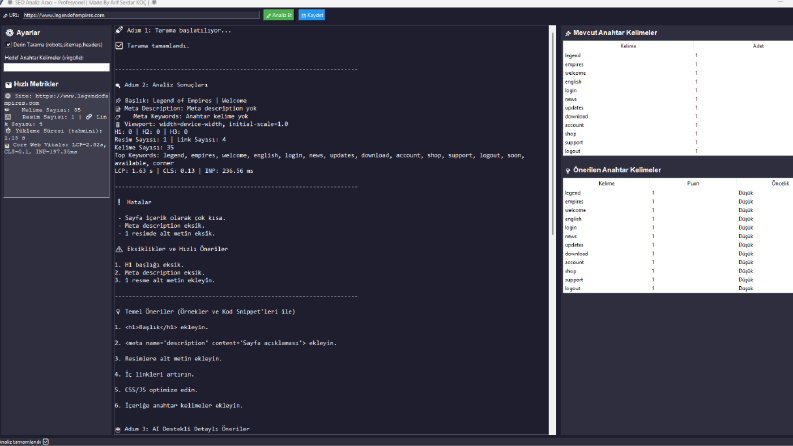Screen dimensions: 793x446
Task: Click the gear icon next to Ayarlar
Action: point(9,32)
